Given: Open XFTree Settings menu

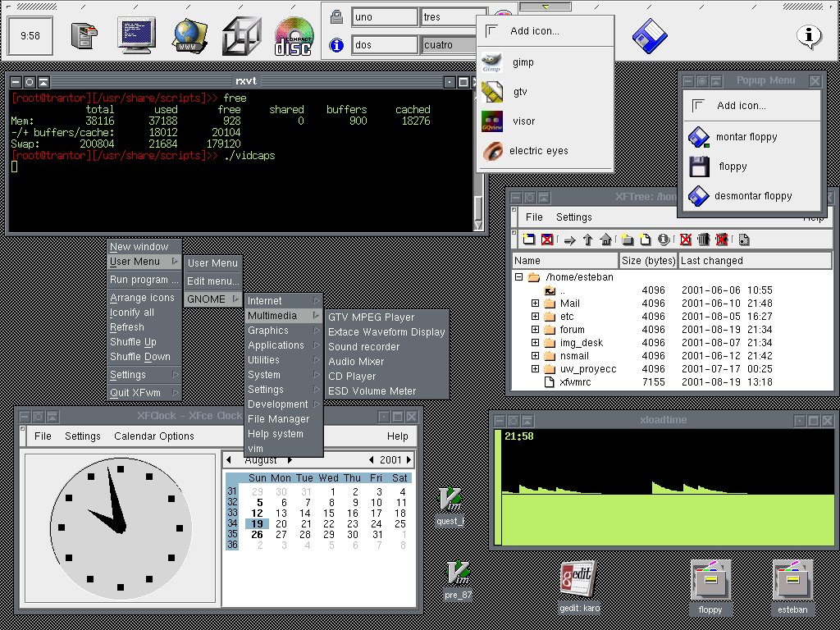Looking at the screenshot, I should pyautogui.click(x=573, y=217).
